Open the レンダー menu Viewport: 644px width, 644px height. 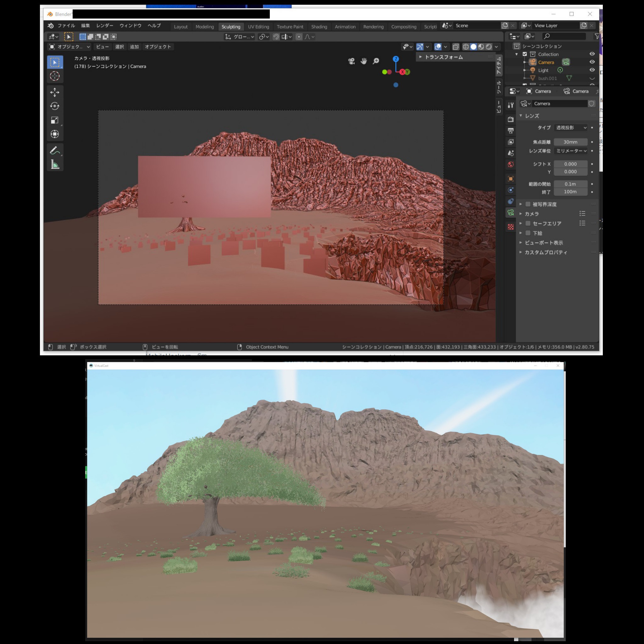pos(105,26)
